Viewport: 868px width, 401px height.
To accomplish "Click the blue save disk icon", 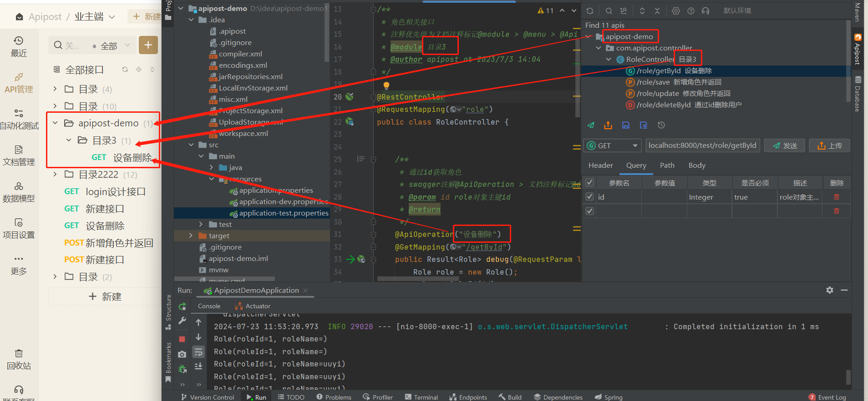I will [626, 125].
